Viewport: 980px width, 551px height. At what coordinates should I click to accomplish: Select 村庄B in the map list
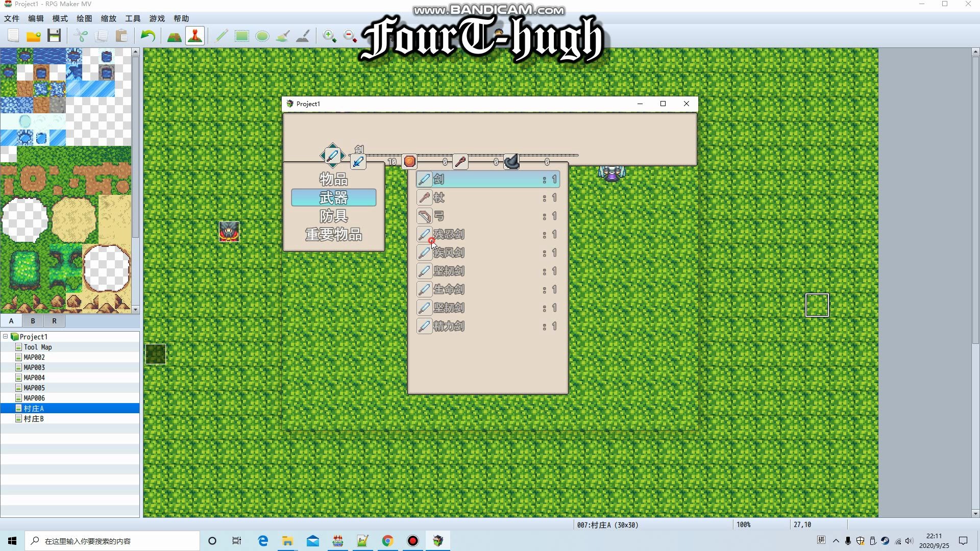pos(33,418)
